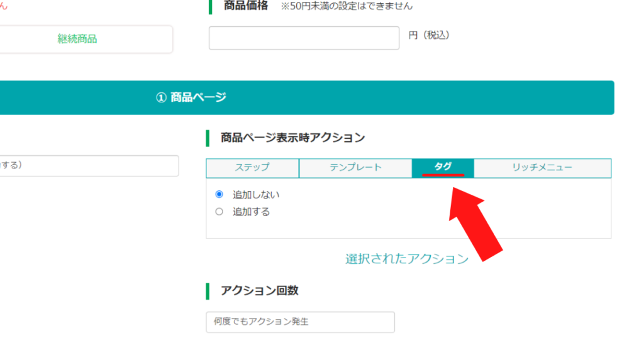Click the circled ① icon in the teal header
644x338 pixels.
tap(161, 97)
